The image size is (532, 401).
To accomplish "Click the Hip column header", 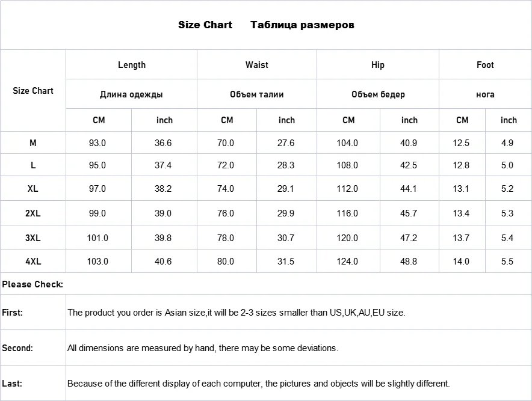I will [x=378, y=65].
